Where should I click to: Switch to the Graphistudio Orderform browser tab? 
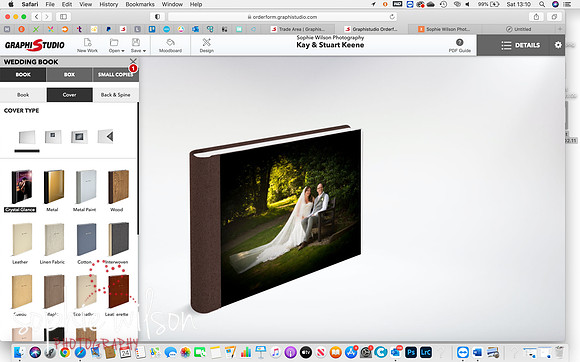click(x=371, y=29)
